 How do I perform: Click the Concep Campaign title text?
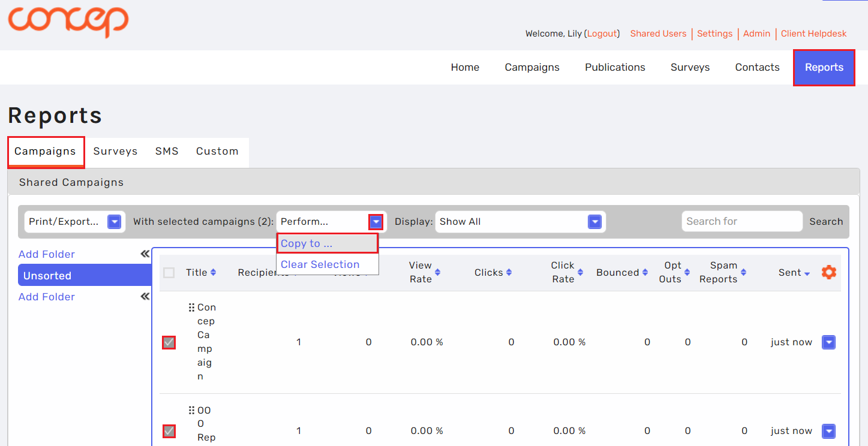(206, 342)
